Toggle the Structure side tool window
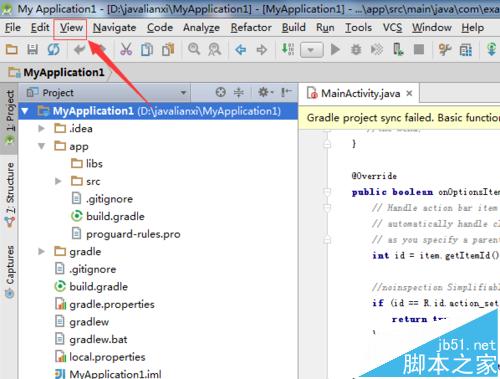 9,194
